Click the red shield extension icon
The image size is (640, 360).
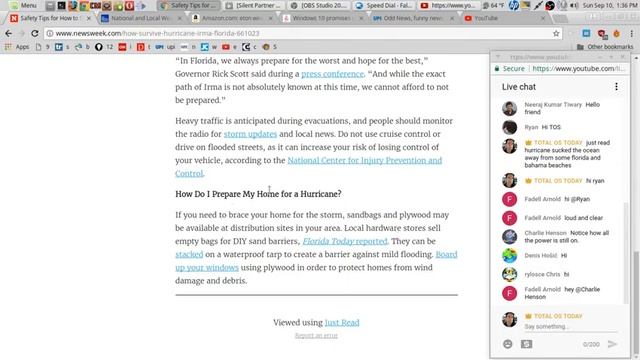tap(601, 33)
